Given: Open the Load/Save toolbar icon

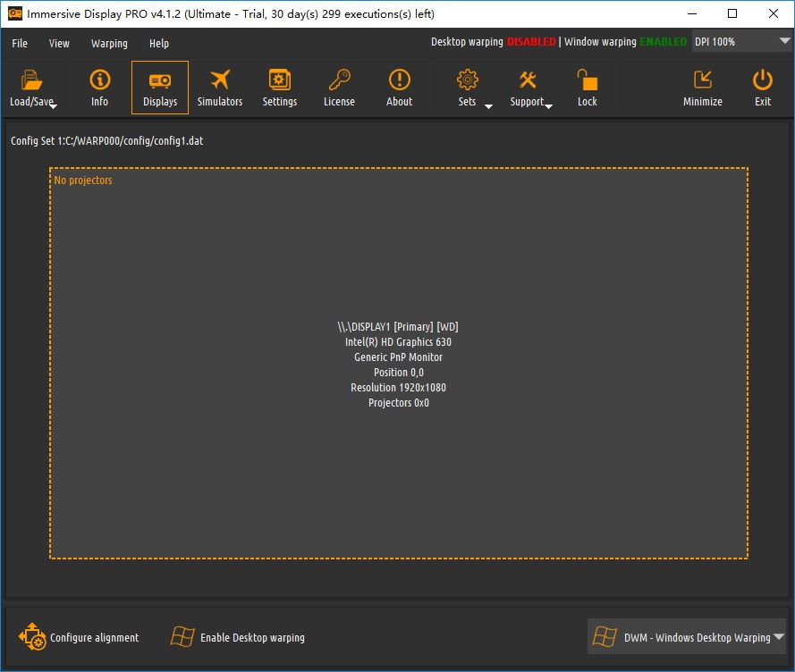Looking at the screenshot, I should 31,80.
